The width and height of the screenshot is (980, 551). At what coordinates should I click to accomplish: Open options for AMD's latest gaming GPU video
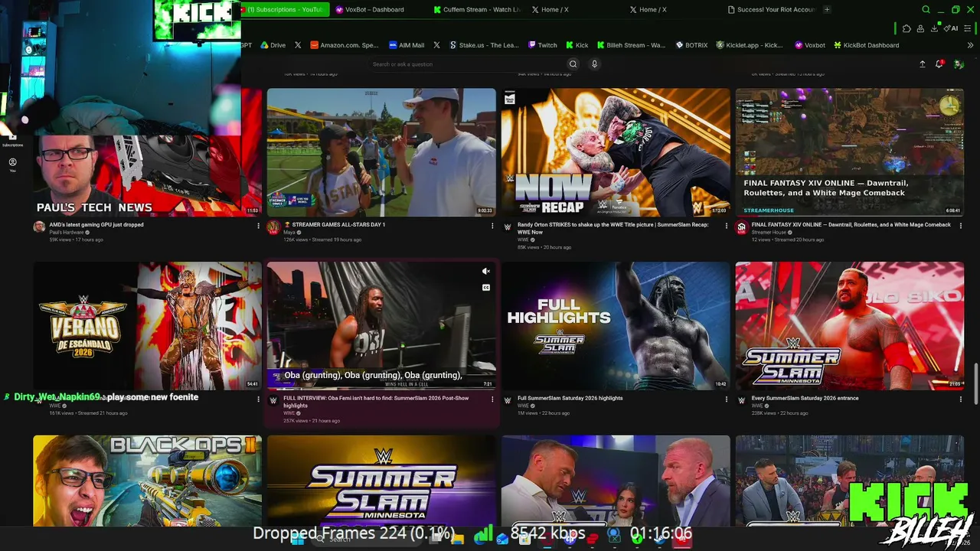tap(258, 226)
